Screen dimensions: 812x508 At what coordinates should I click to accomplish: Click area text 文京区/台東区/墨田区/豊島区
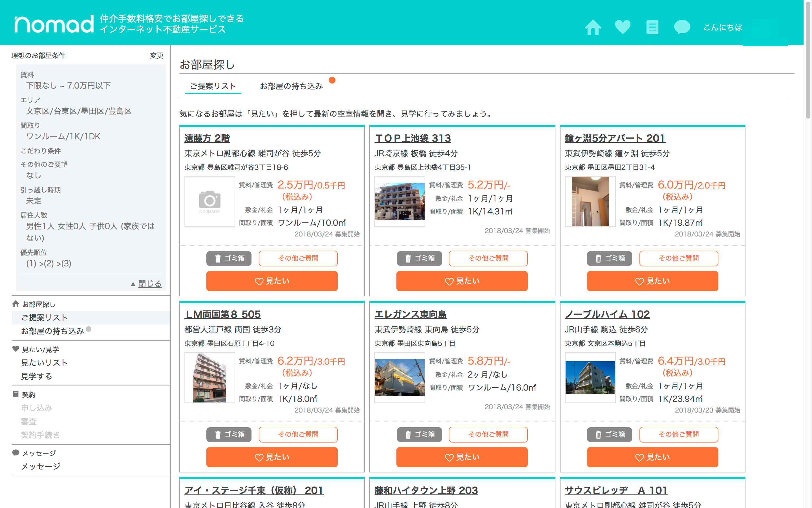click(x=79, y=111)
